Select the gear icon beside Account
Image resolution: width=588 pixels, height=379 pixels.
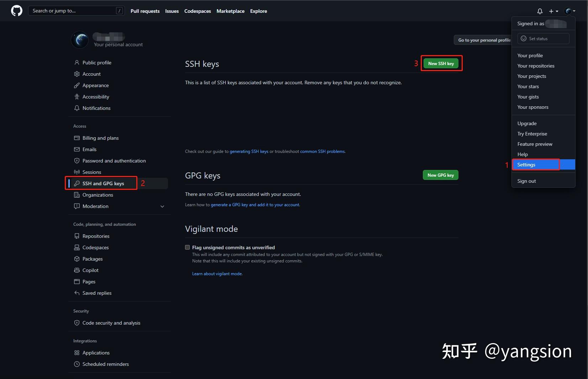(x=77, y=74)
